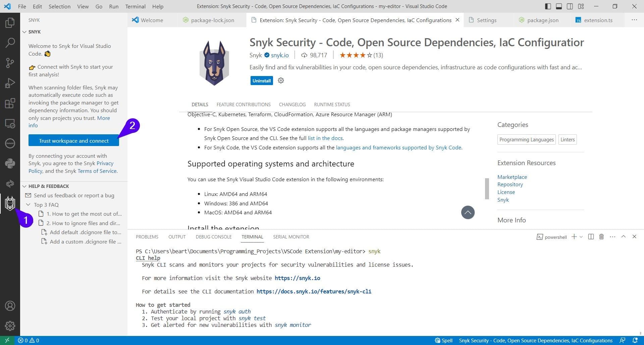Close the Snyk Security extension tab
Image resolution: width=644 pixels, height=345 pixels.
(x=458, y=20)
